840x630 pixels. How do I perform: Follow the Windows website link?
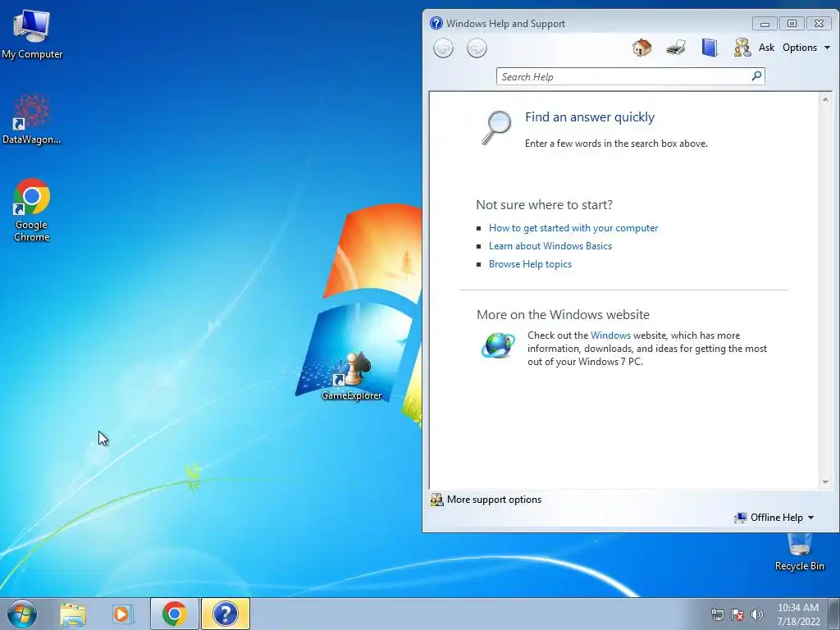pyautogui.click(x=610, y=336)
